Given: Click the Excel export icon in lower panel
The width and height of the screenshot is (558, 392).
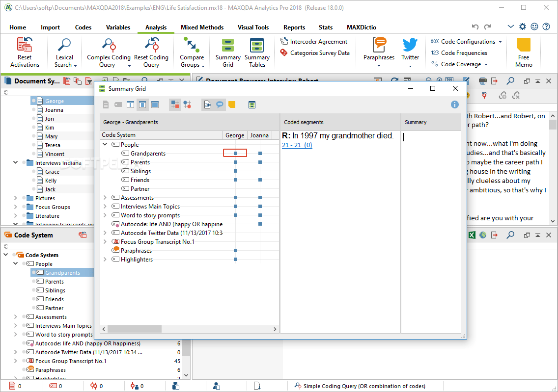Looking at the screenshot, I should click(472, 235).
